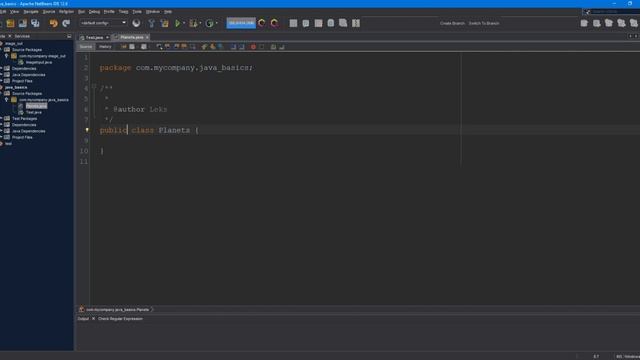Open the Refactor menu

66,11
